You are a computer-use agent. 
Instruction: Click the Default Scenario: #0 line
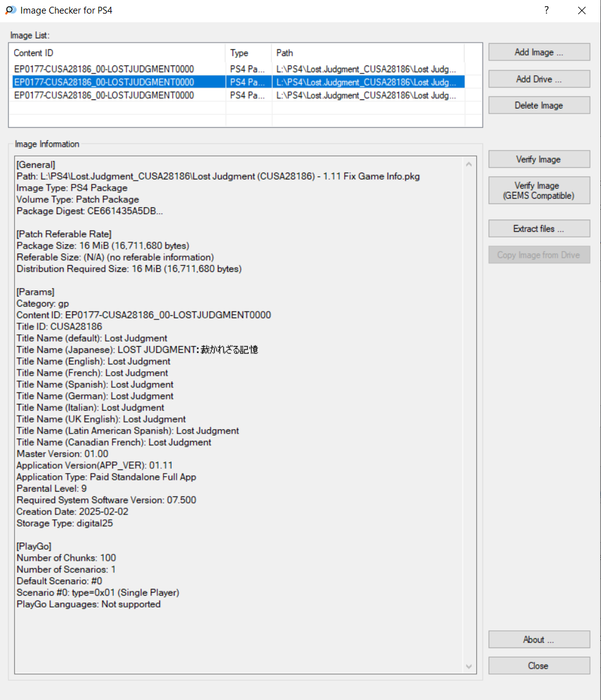coord(59,581)
